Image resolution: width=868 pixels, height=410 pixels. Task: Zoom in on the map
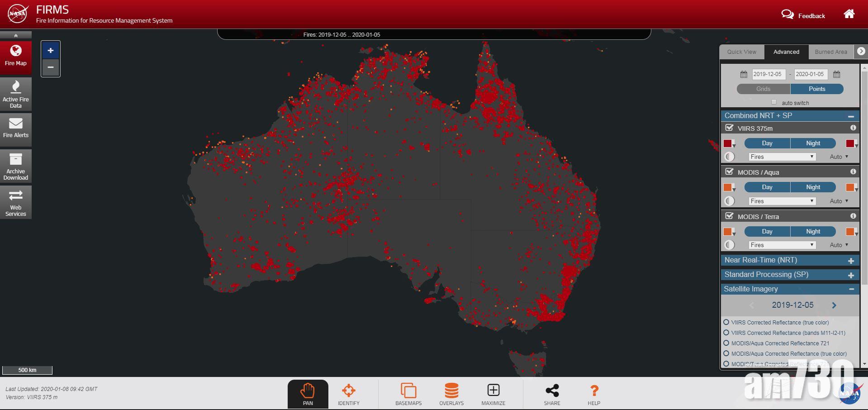[51, 51]
